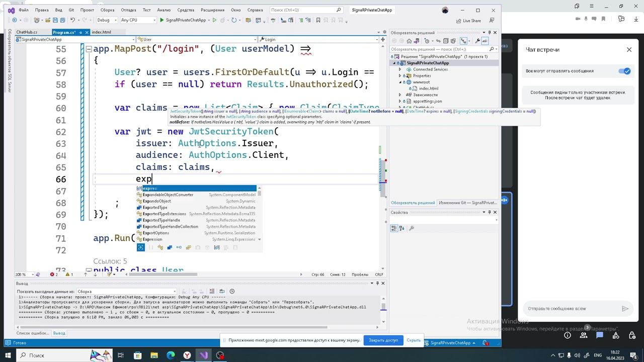Open the Расширения menu
Image resolution: width=644 pixels, height=362 pixels.
click(x=212, y=10)
